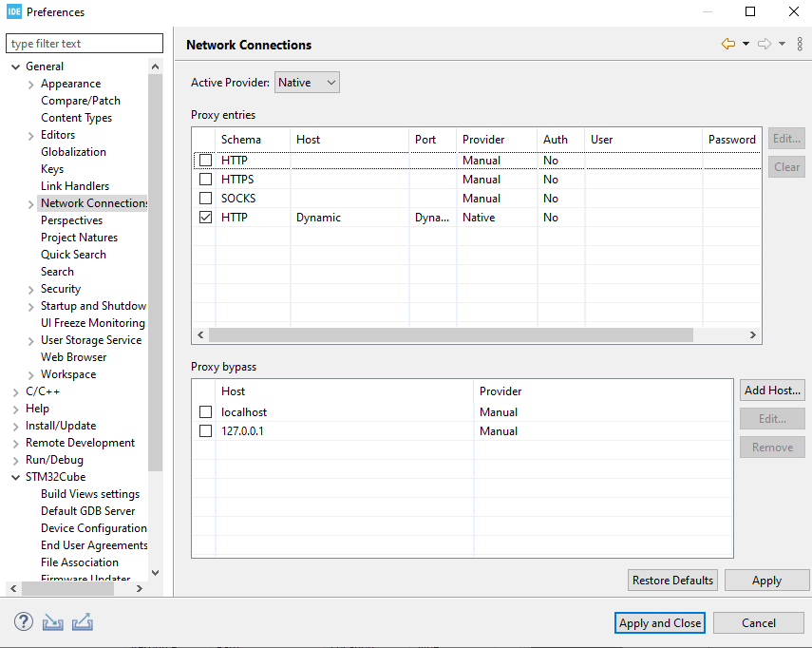Screen dimensions: 812x648
Task: Select Content Types in the tree
Action: pyautogui.click(x=76, y=118)
